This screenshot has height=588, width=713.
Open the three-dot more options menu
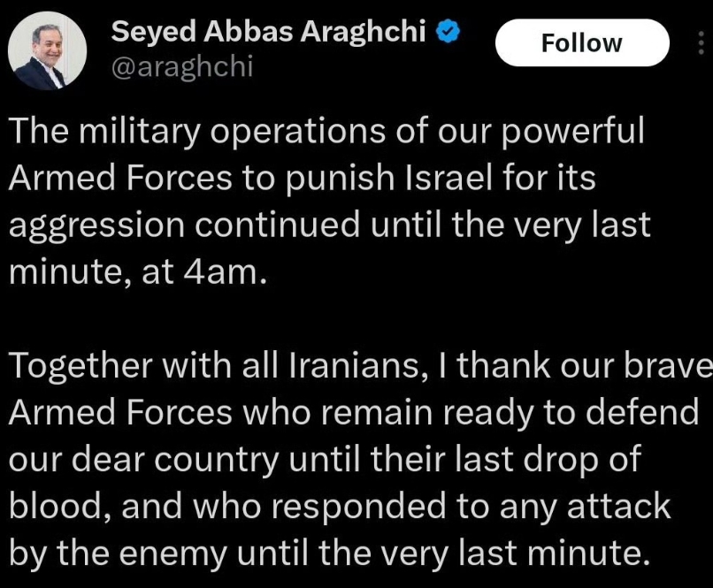click(701, 43)
